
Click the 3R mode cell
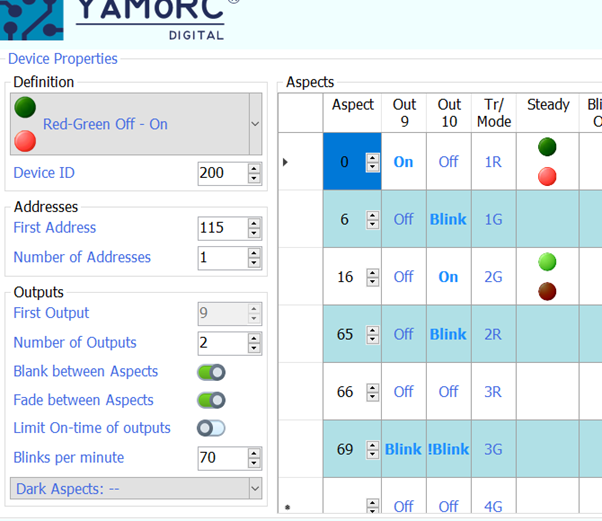point(494,392)
